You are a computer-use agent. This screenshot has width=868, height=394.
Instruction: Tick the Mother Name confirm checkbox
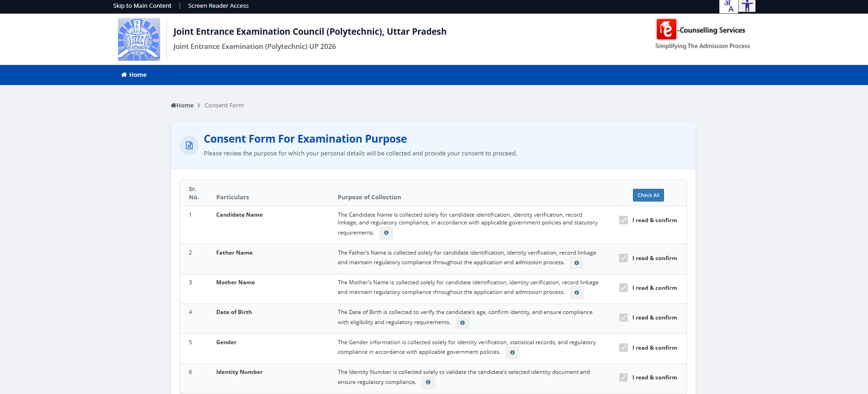(x=623, y=288)
